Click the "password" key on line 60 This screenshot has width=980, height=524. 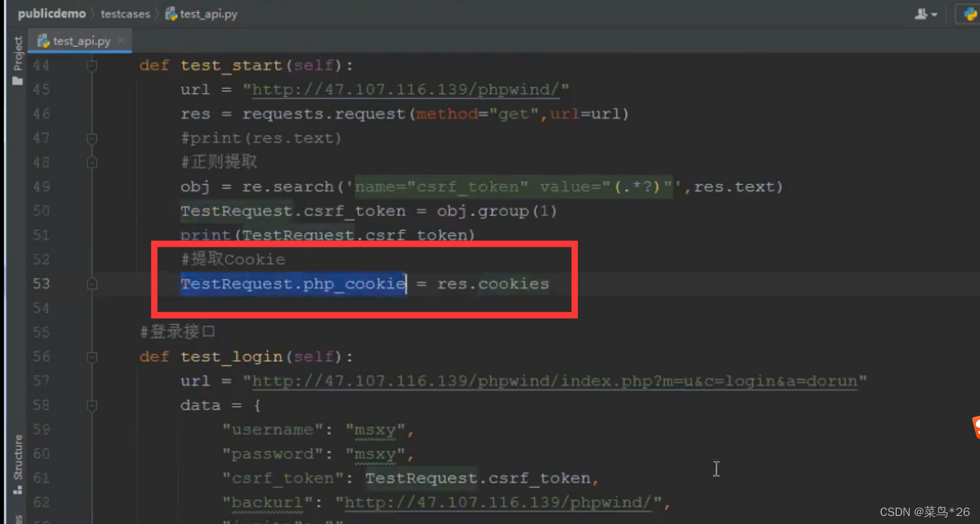point(272,454)
